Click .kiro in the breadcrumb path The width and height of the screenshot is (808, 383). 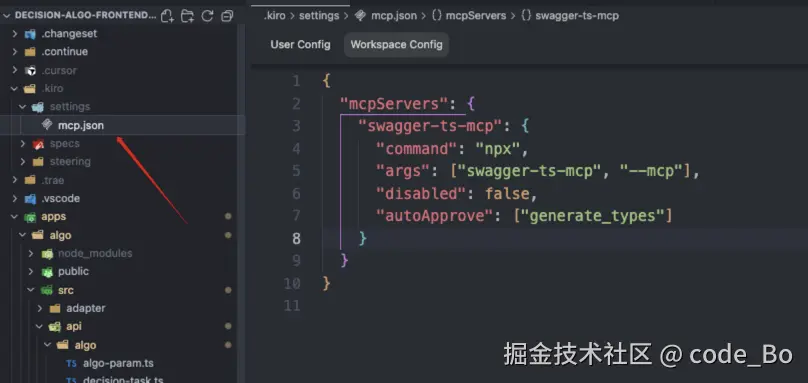click(x=274, y=15)
